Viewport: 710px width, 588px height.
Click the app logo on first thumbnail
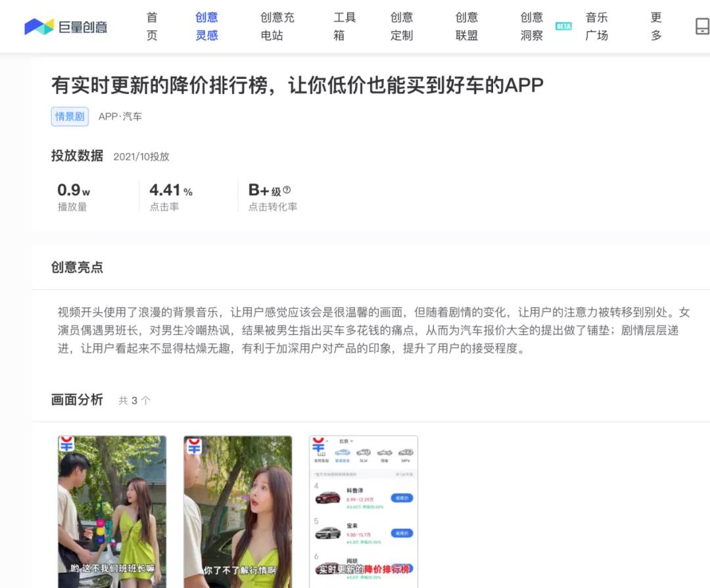pyautogui.click(x=66, y=445)
